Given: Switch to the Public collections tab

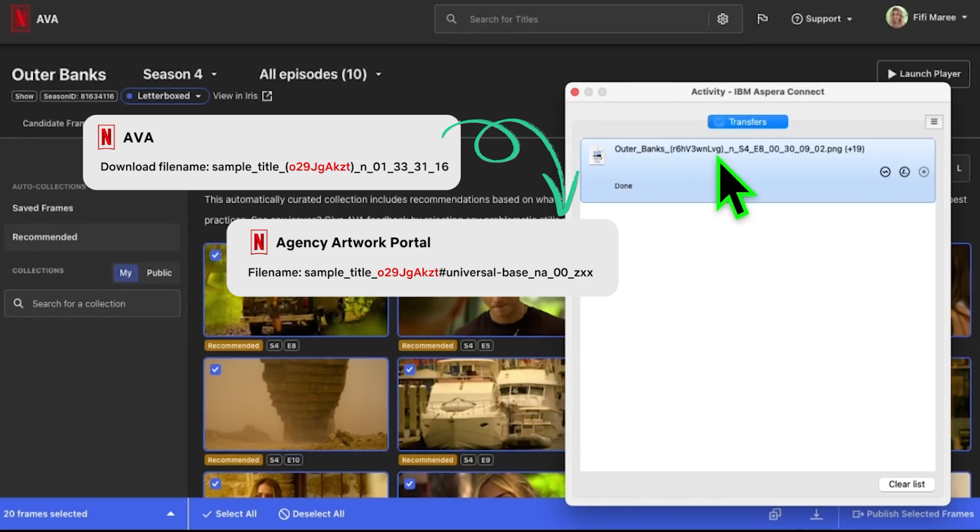Looking at the screenshot, I should click(159, 273).
